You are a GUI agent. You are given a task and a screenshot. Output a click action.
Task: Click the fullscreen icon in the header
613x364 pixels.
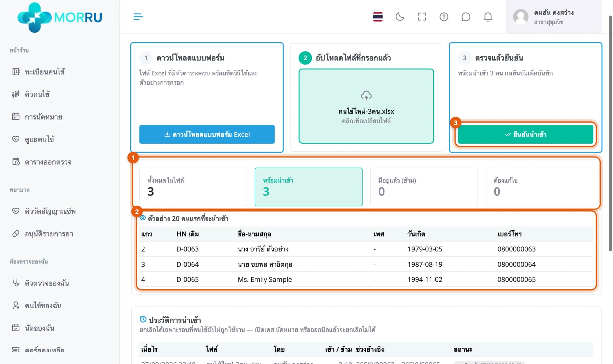point(422,17)
